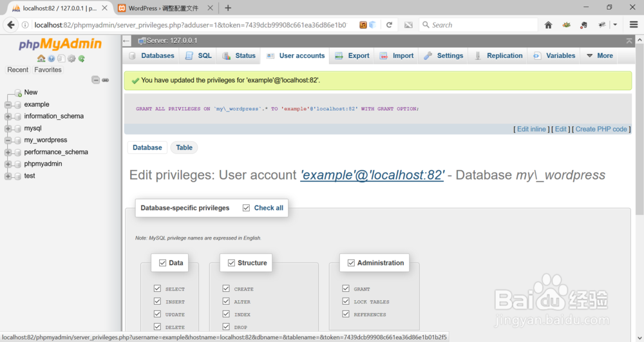Open a new browser tab with plus icon
The width and height of the screenshot is (644, 342).
click(x=228, y=8)
